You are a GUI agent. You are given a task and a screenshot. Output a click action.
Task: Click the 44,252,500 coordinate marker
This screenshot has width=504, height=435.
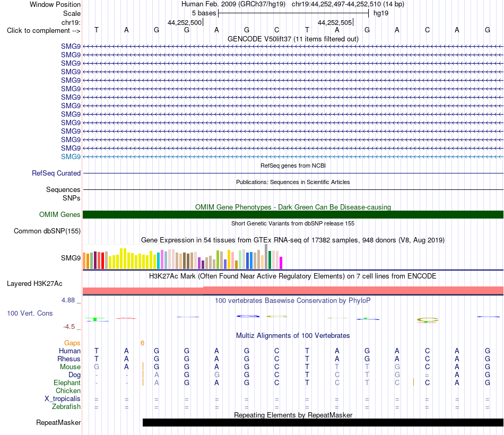tap(185, 22)
